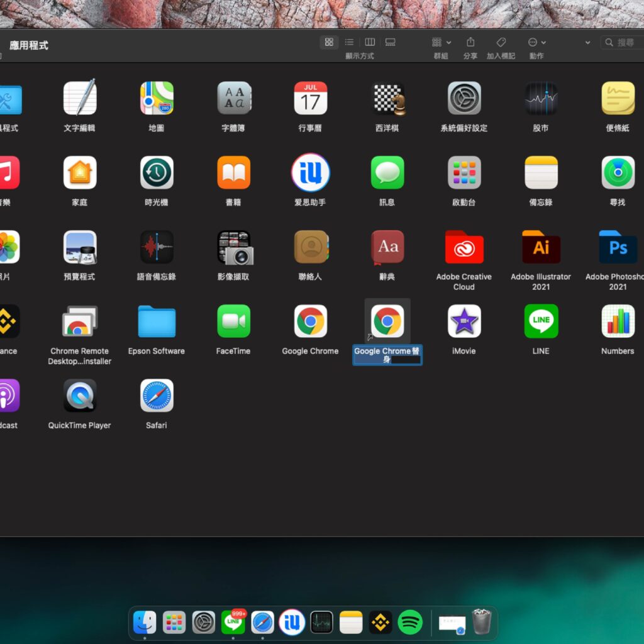Open the 群組 grouping dropdown
Viewport: 644px width, 644px height.
tap(441, 42)
